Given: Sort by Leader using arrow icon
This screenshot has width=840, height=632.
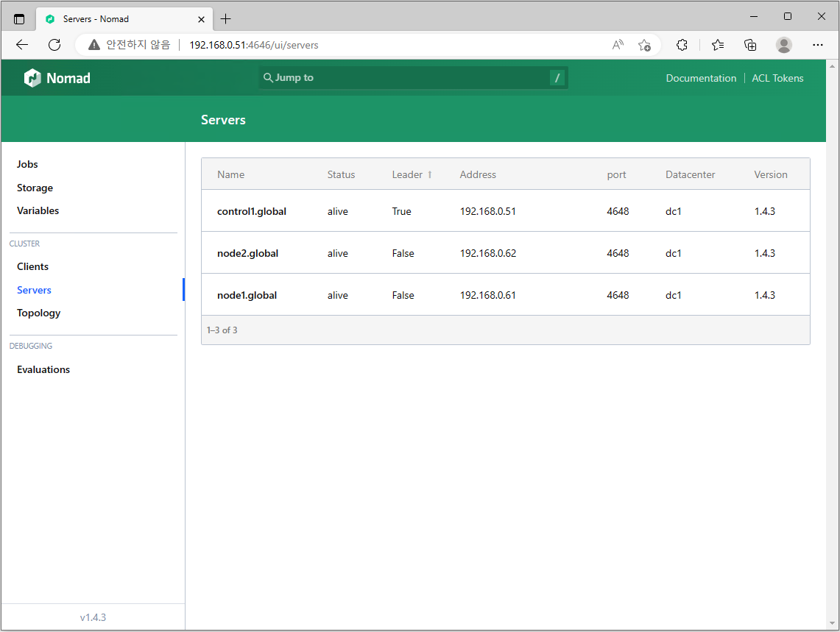Looking at the screenshot, I should click(430, 174).
